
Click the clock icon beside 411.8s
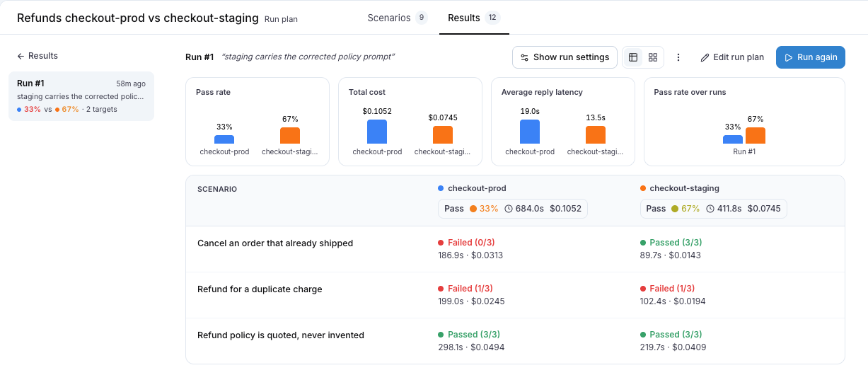(710, 209)
